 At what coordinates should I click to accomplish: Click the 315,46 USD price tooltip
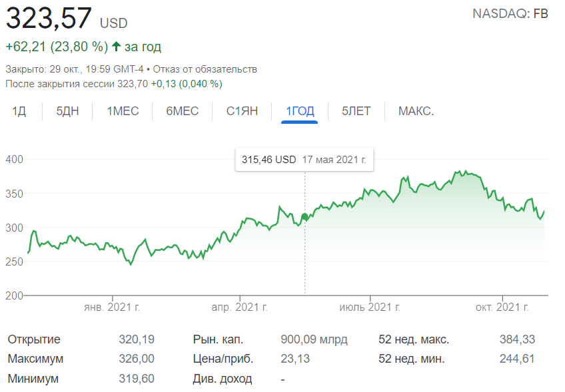(x=304, y=160)
